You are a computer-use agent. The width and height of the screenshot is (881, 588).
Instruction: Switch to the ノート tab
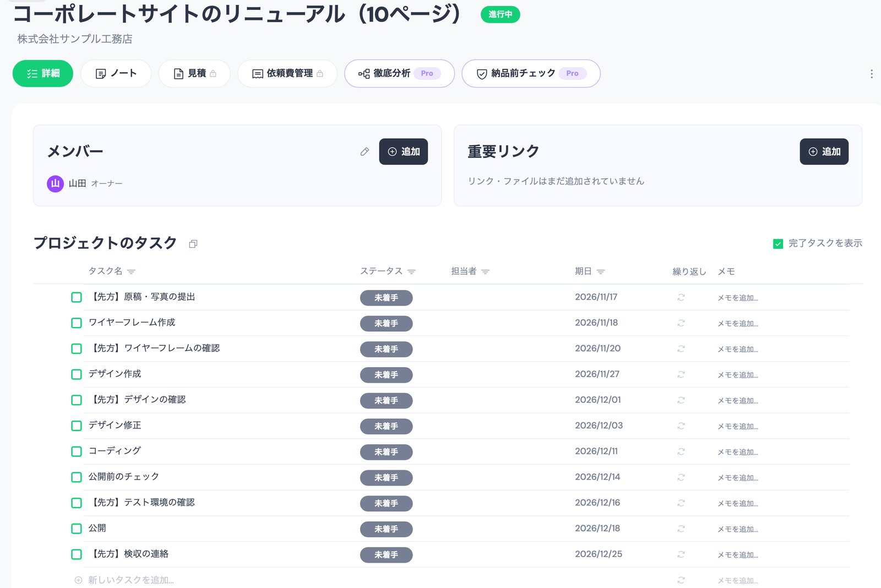coord(116,73)
